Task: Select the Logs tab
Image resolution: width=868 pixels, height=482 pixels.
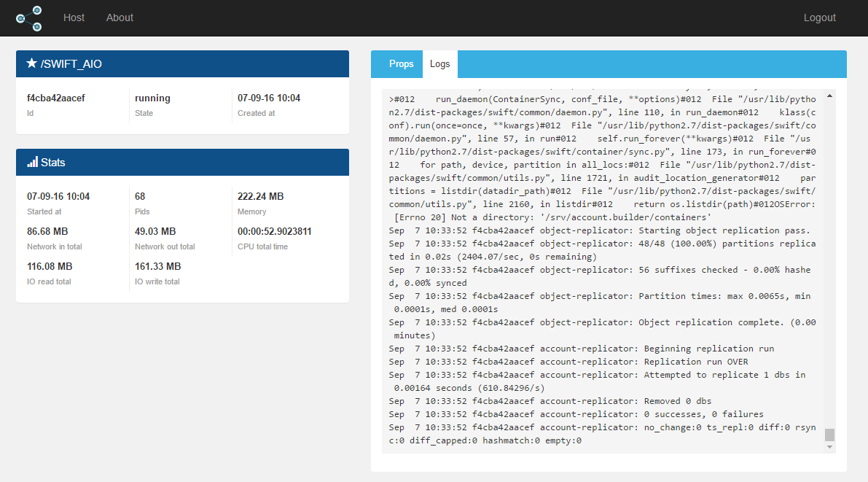Action: point(440,64)
